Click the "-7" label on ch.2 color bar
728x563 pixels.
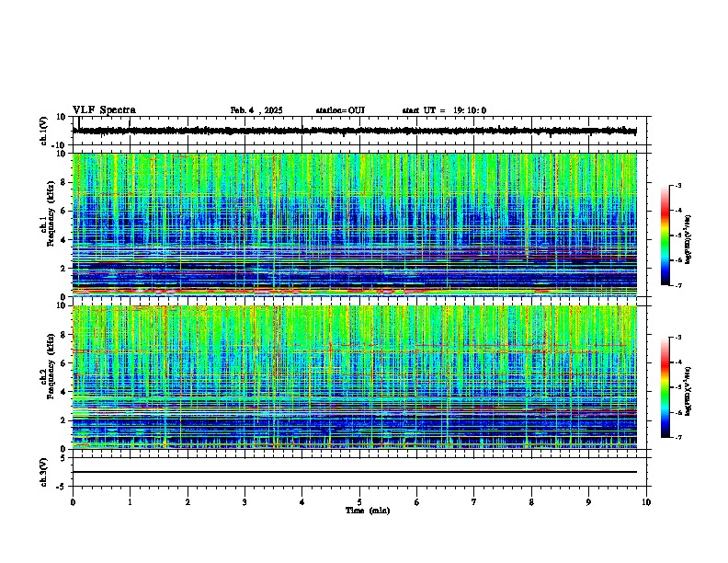click(x=677, y=437)
